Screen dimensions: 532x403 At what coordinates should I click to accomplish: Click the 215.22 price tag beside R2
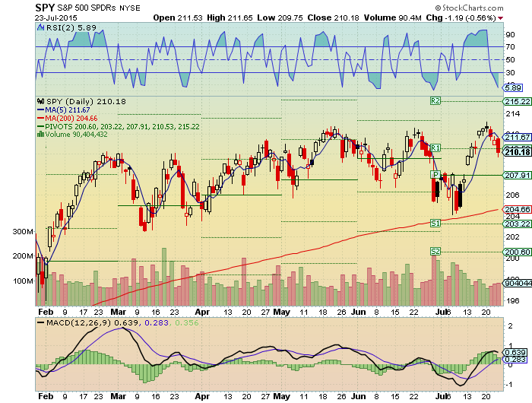pyautogui.click(x=517, y=102)
